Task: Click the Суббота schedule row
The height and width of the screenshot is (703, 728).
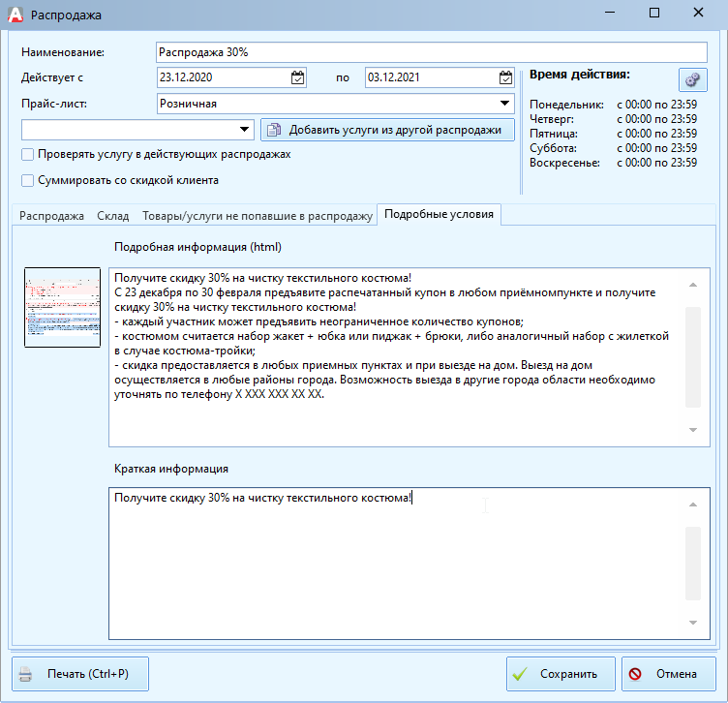Action: click(x=613, y=148)
